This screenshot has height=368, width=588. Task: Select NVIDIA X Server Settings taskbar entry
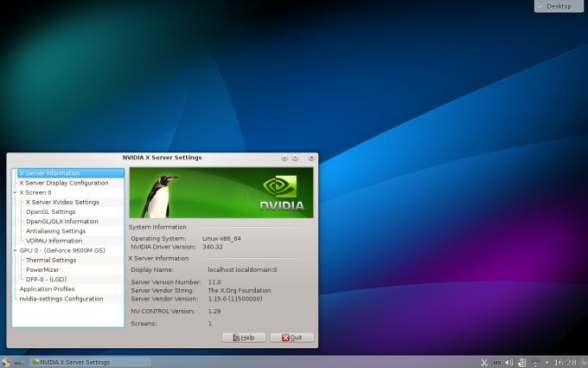[x=91, y=362]
